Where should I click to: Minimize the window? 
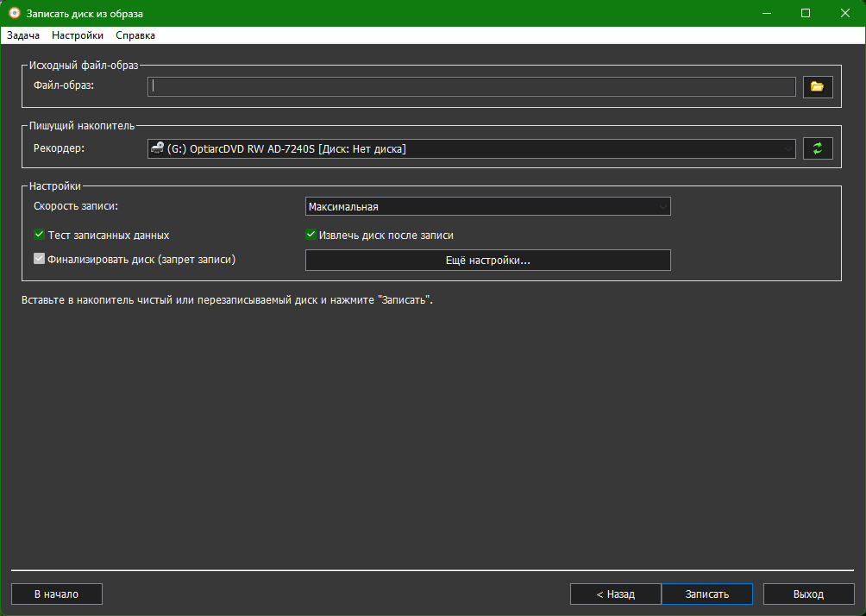coord(766,14)
